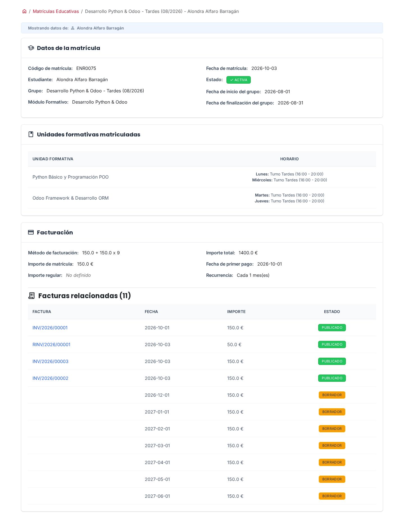Viewport: 404px width, 532px height.
Task: Click the BORRADOR badge for 2027-03-01
Action: point(332,446)
